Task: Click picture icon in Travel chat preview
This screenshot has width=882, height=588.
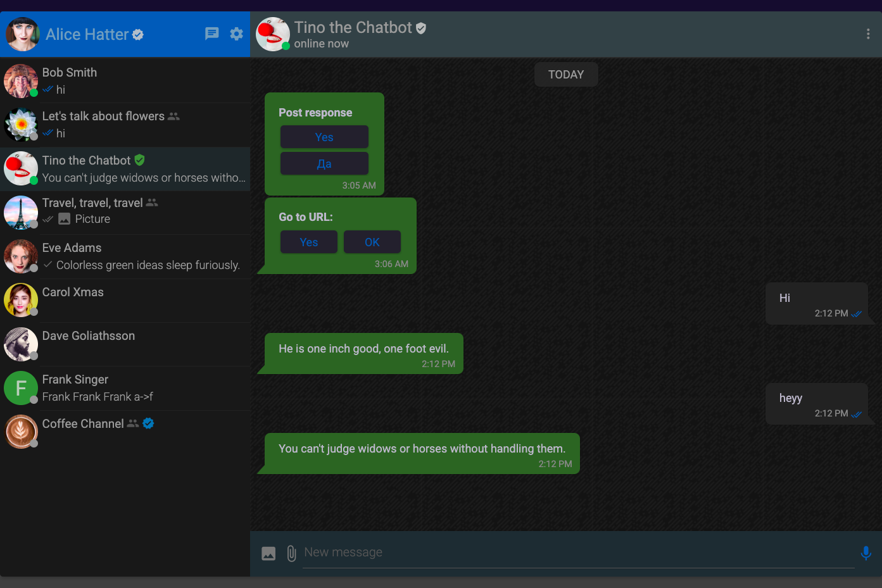Action: (x=65, y=219)
